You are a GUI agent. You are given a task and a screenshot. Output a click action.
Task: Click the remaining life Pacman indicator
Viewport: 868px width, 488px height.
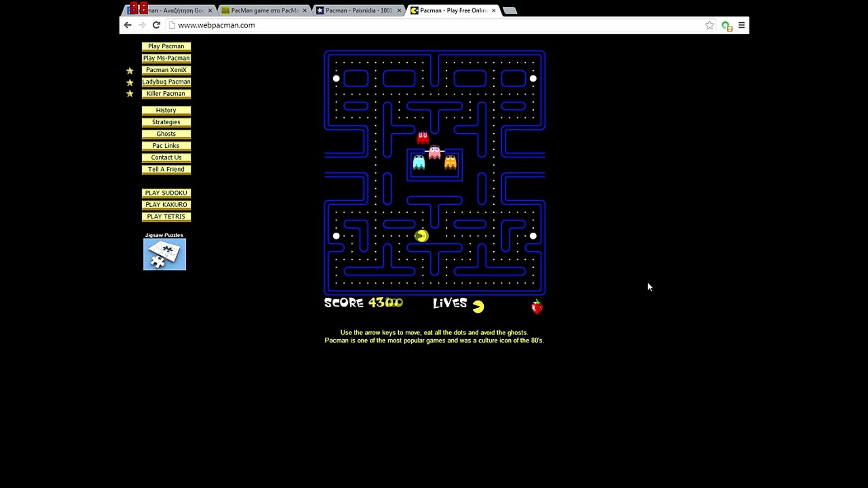(478, 306)
